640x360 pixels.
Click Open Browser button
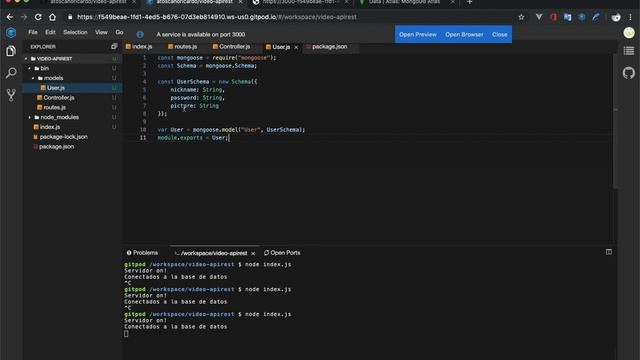[464, 35]
